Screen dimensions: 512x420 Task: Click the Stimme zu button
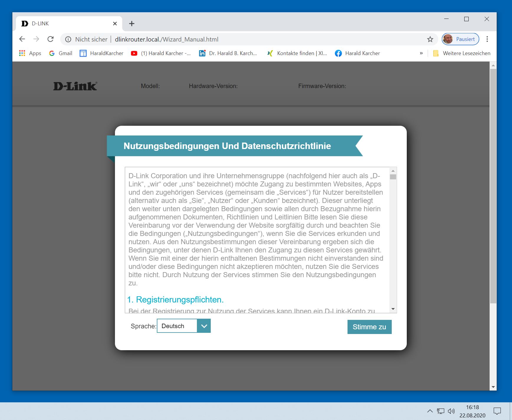pos(369,327)
